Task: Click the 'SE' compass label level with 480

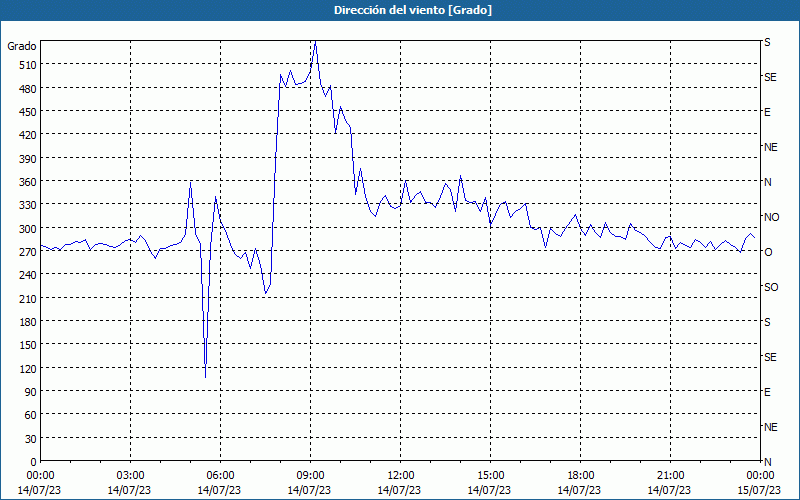Action: pos(770,77)
